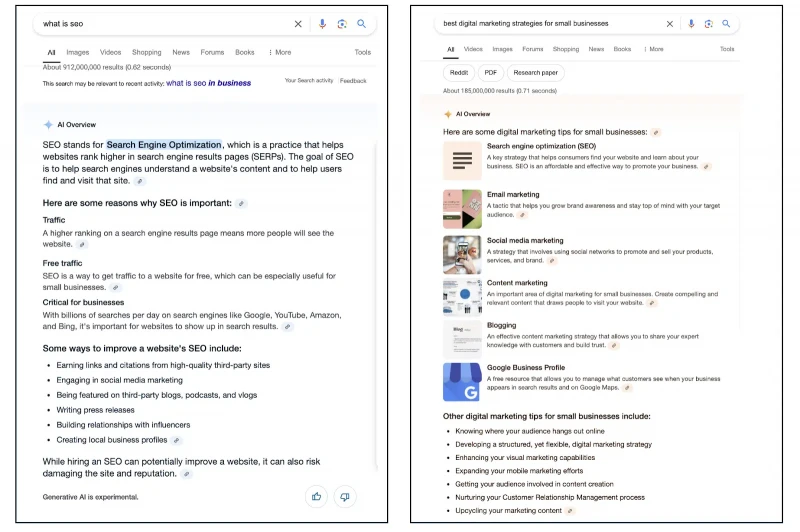The height and width of the screenshot is (532, 800).
Task: Click the AI Overview sparkle in left results
Action: click(48, 125)
